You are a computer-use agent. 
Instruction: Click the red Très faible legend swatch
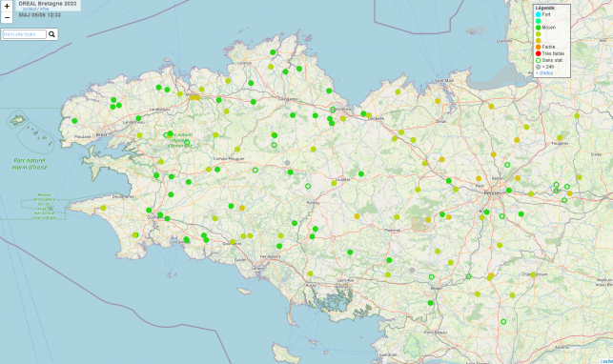pos(539,53)
